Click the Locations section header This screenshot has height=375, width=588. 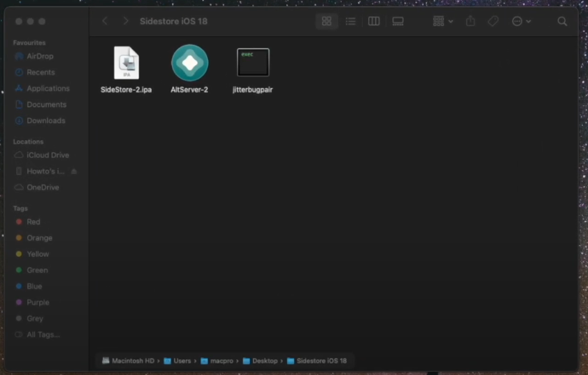coord(28,141)
